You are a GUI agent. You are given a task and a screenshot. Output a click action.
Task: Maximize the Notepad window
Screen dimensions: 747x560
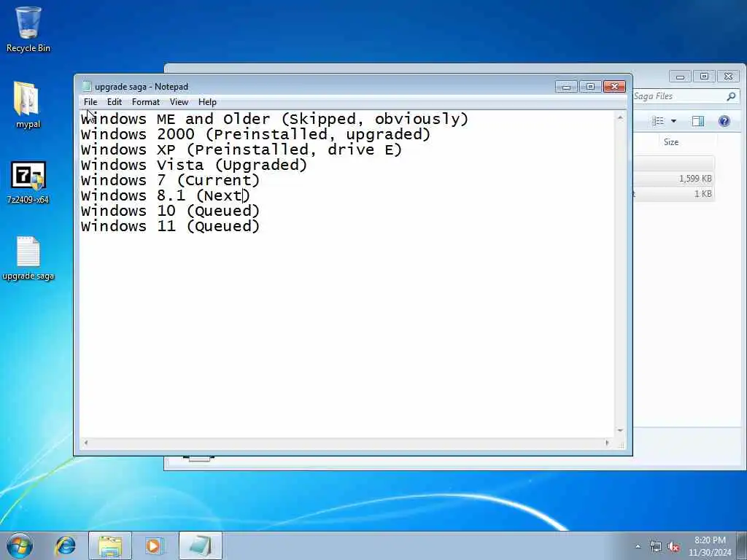pyautogui.click(x=590, y=86)
